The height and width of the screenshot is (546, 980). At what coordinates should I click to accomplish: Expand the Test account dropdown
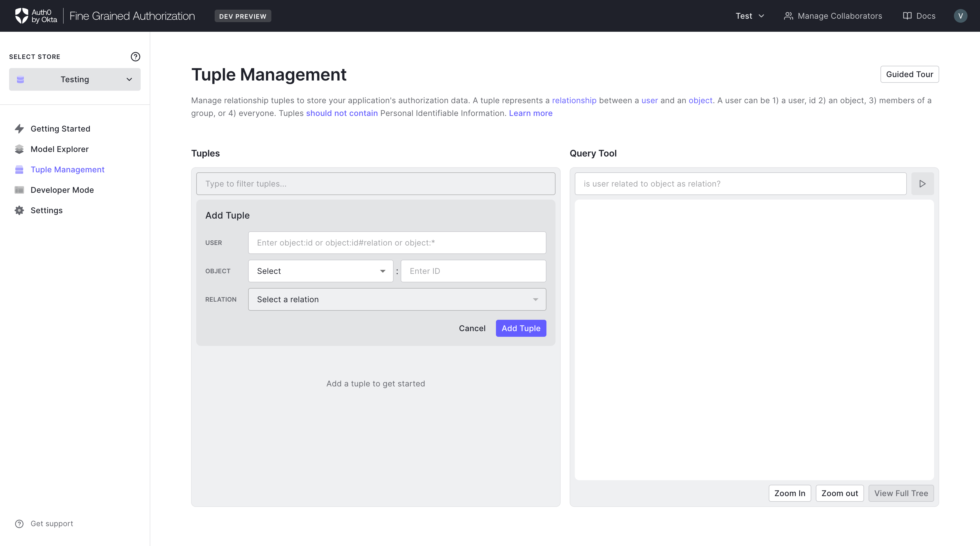pyautogui.click(x=750, y=16)
